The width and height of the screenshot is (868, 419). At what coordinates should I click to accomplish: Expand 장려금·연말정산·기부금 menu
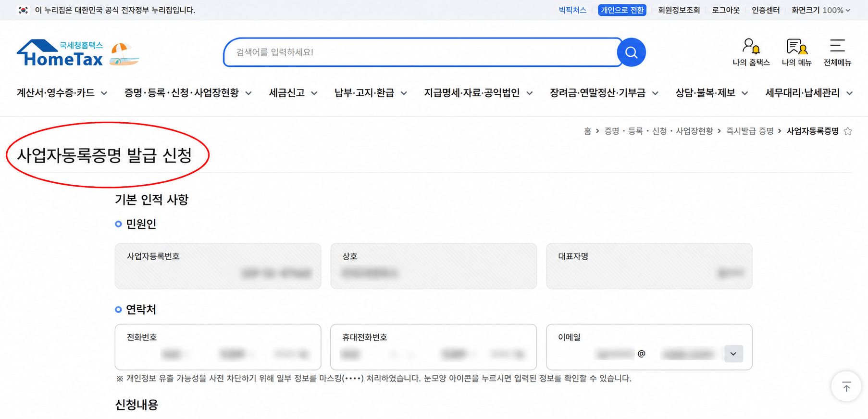[x=604, y=93]
